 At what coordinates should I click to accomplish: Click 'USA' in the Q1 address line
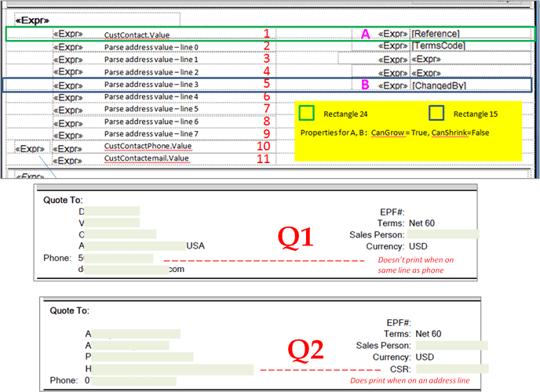click(195, 245)
